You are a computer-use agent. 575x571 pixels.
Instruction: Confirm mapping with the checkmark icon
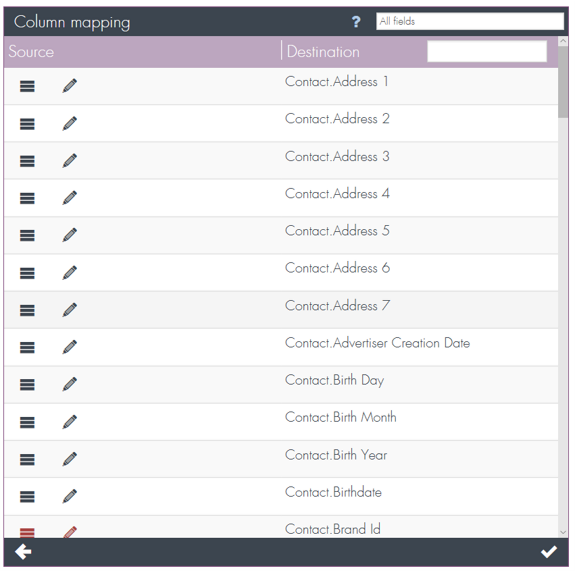(x=549, y=552)
